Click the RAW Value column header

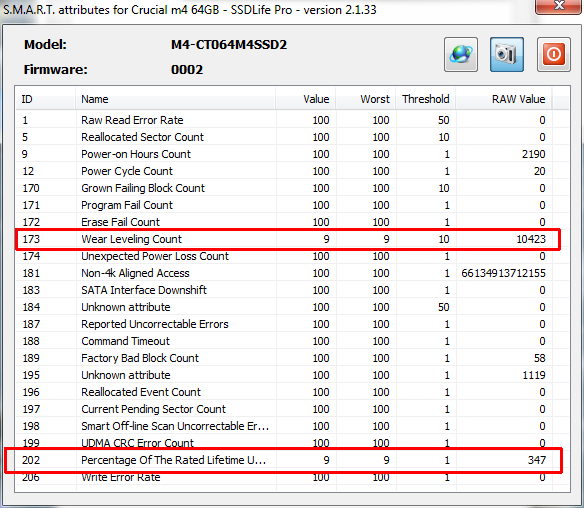504,99
